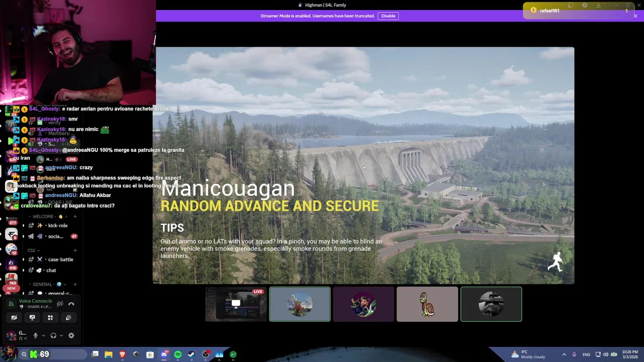
Task: Dismiss the streamer mode banner with X
Action: pyautogui.click(x=635, y=16)
